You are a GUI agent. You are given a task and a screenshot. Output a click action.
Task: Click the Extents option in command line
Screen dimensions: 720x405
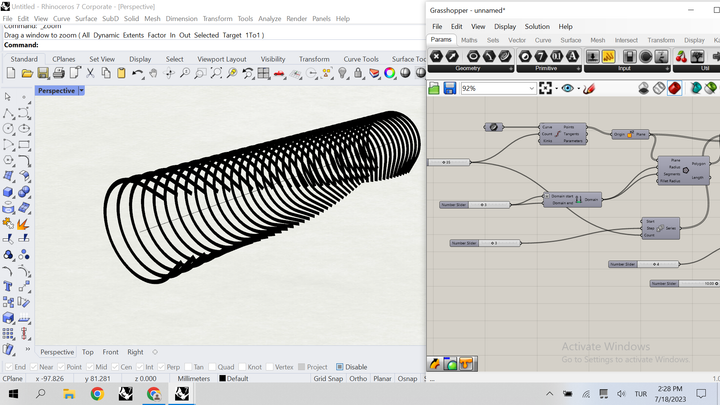coord(133,35)
